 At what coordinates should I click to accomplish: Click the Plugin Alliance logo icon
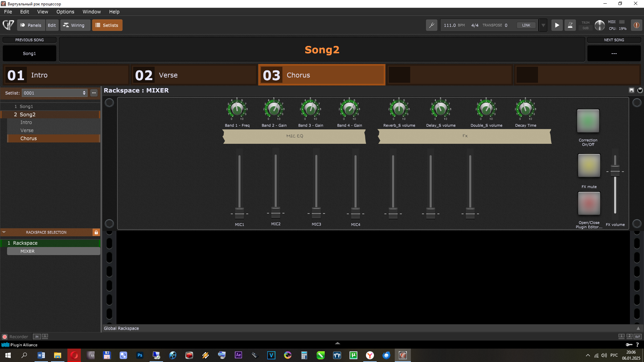(5, 345)
